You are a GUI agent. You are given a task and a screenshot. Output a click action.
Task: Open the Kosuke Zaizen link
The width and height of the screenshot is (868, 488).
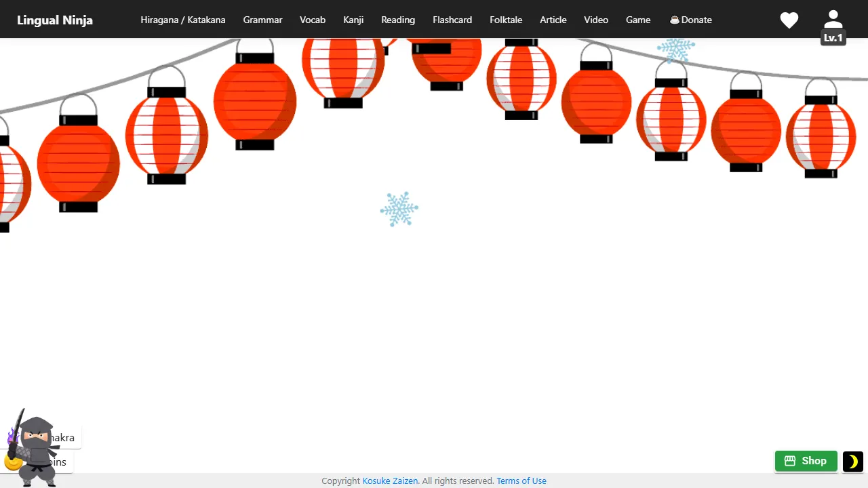(x=390, y=481)
